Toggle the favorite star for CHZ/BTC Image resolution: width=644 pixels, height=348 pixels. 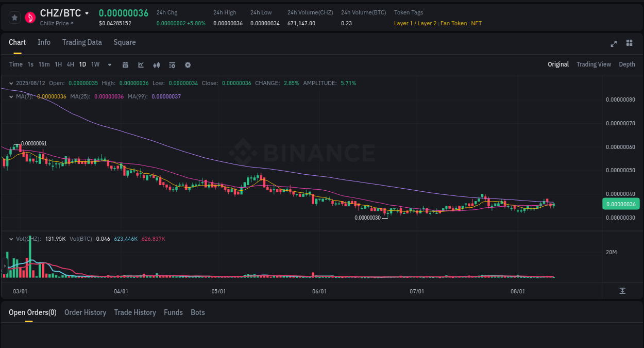point(14,17)
